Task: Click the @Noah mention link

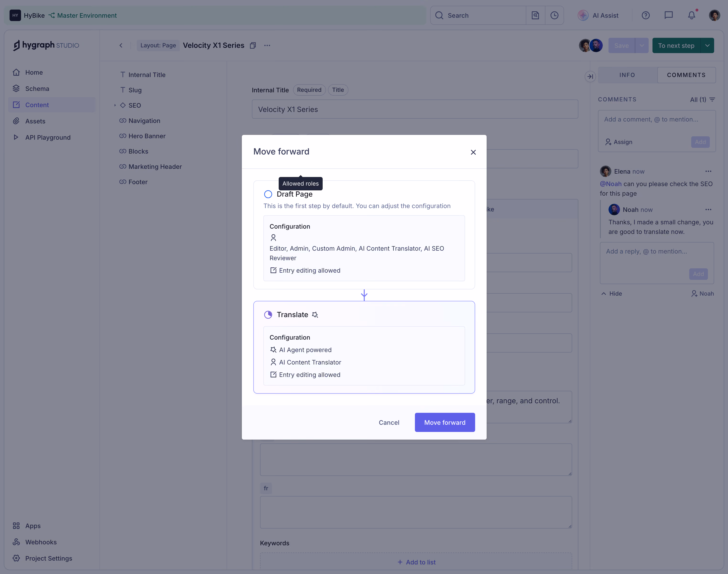Action: click(610, 184)
